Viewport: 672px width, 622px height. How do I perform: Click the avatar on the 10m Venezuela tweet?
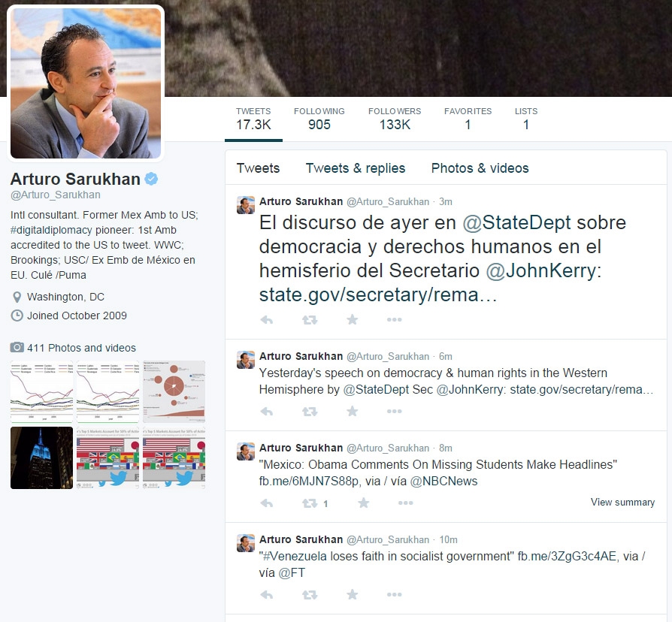coord(246,543)
